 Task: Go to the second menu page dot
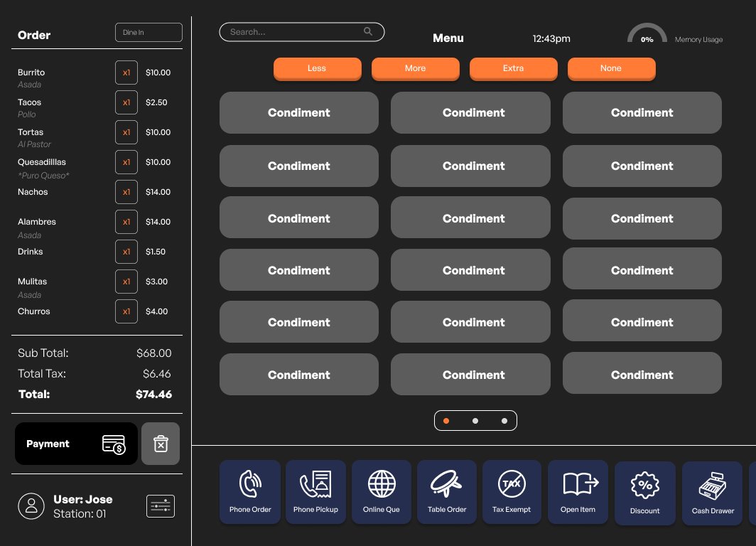tap(475, 421)
